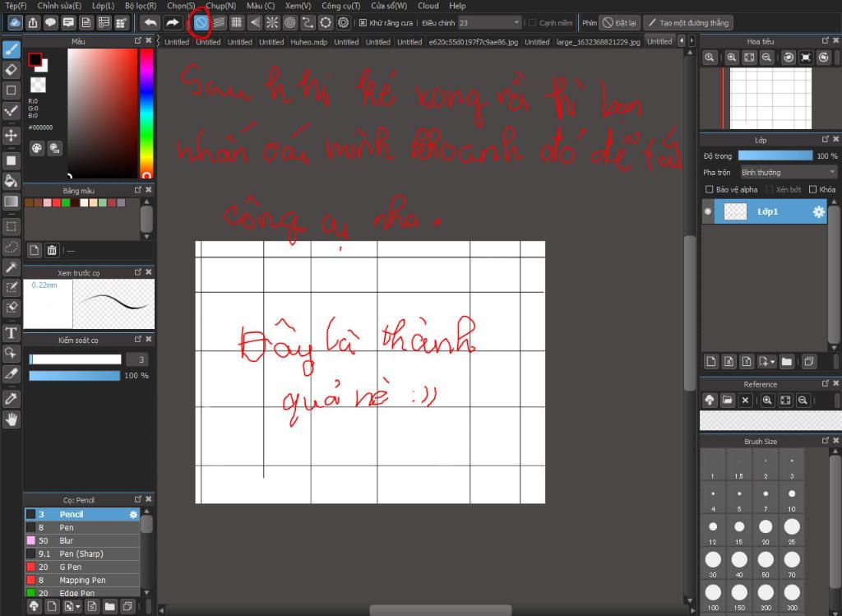This screenshot has height=616, width=842.
Task: Open reference image folder icon
Action: point(727,400)
